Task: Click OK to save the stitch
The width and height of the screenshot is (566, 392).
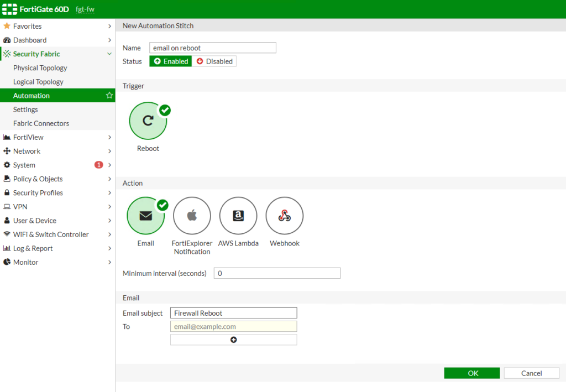Action: tap(472, 373)
